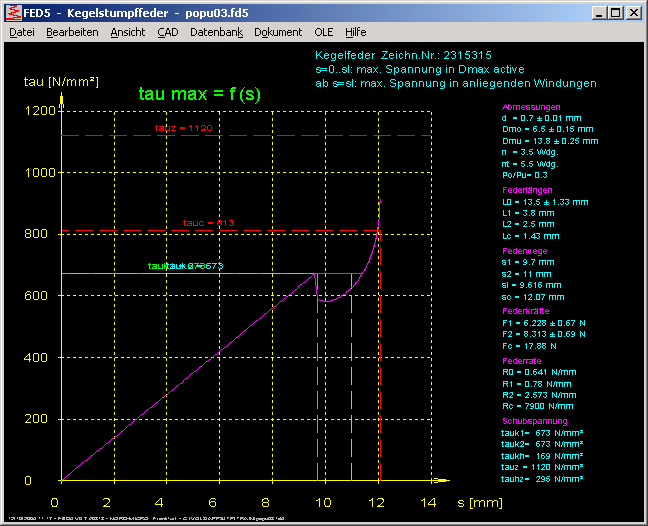Minimize the FED5 window

[x=598, y=13]
